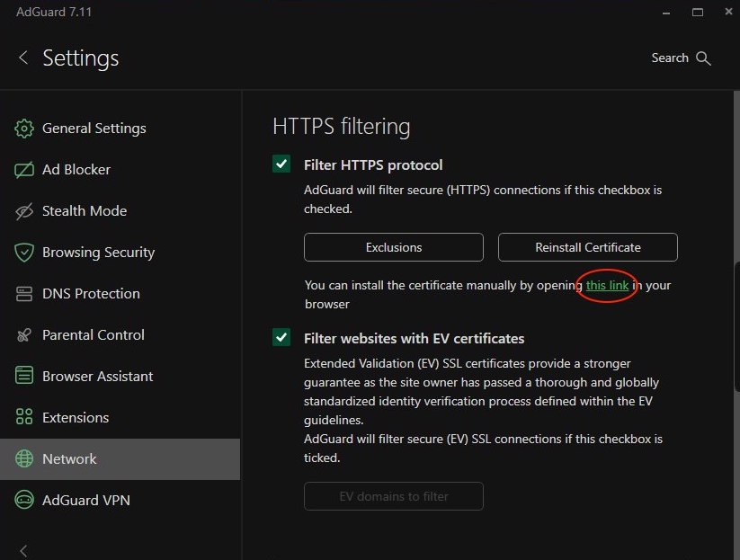Click the search magnifier icon

coord(703,58)
